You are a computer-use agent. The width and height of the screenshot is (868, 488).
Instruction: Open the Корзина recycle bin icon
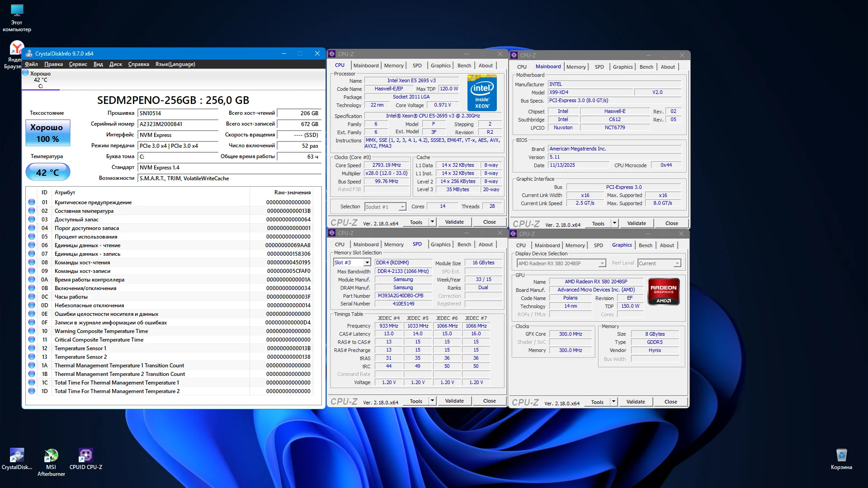tap(841, 459)
